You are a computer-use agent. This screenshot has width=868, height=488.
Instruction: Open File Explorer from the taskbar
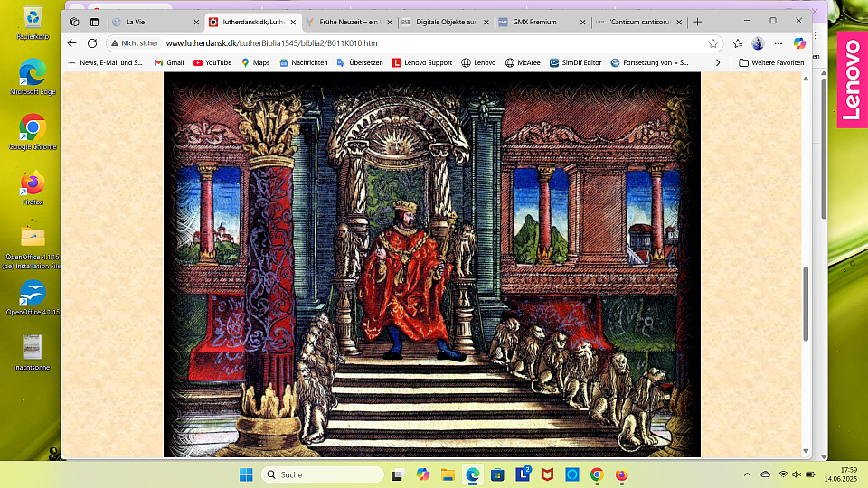448,474
